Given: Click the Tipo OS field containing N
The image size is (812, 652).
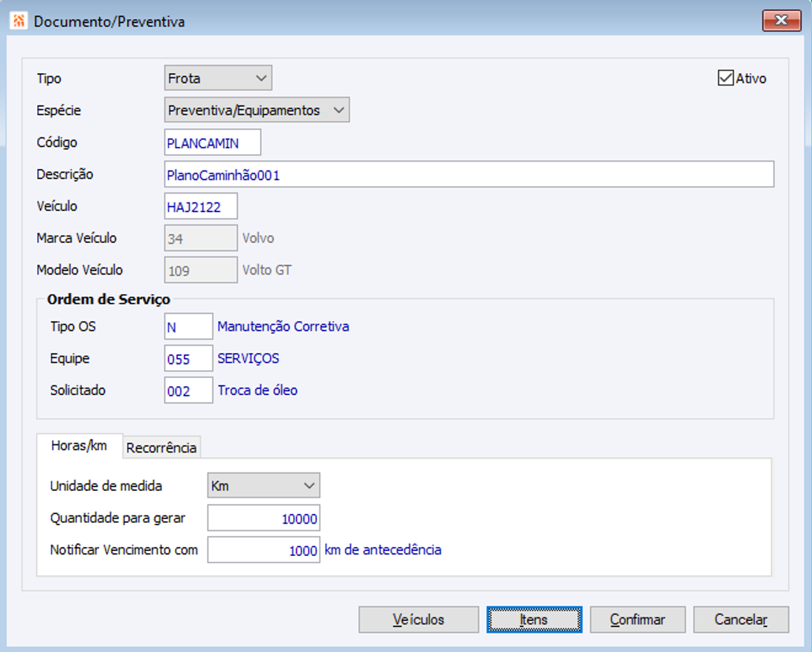Looking at the screenshot, I should [188, 327].
